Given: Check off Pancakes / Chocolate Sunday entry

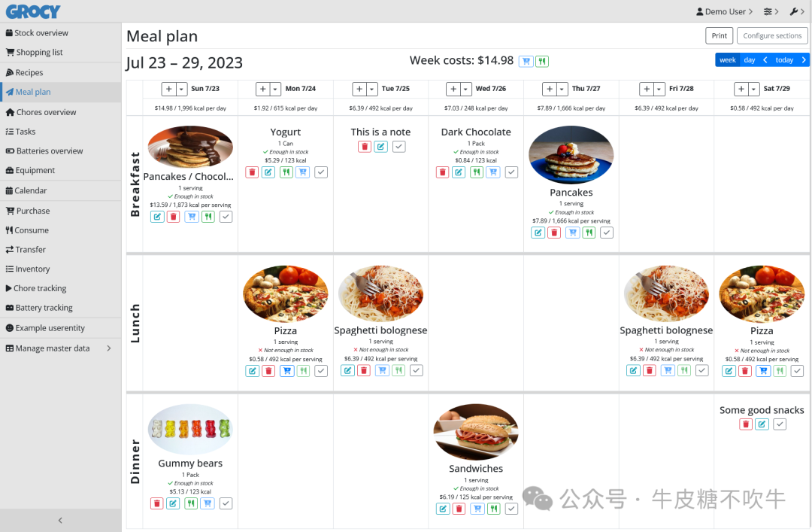Looking at the screenshot, I should [226, 217].
